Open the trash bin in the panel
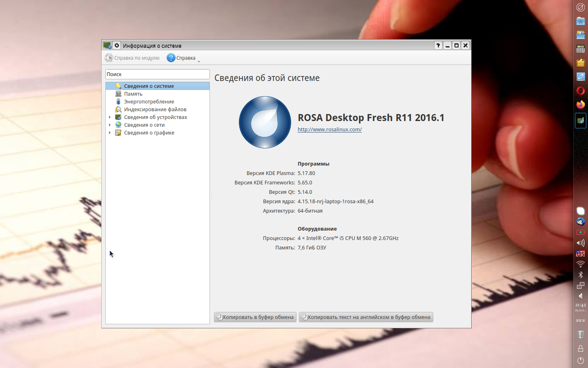 tap(580, 334)
